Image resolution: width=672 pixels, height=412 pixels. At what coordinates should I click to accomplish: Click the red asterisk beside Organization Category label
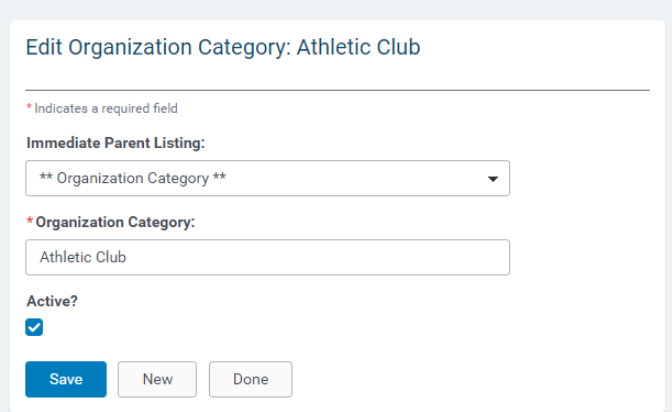[30, 220]
